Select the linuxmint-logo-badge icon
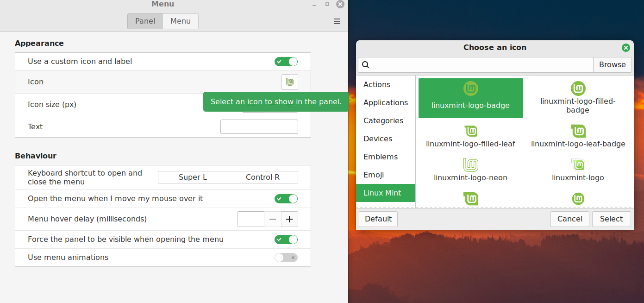 (x=471, y=98)
